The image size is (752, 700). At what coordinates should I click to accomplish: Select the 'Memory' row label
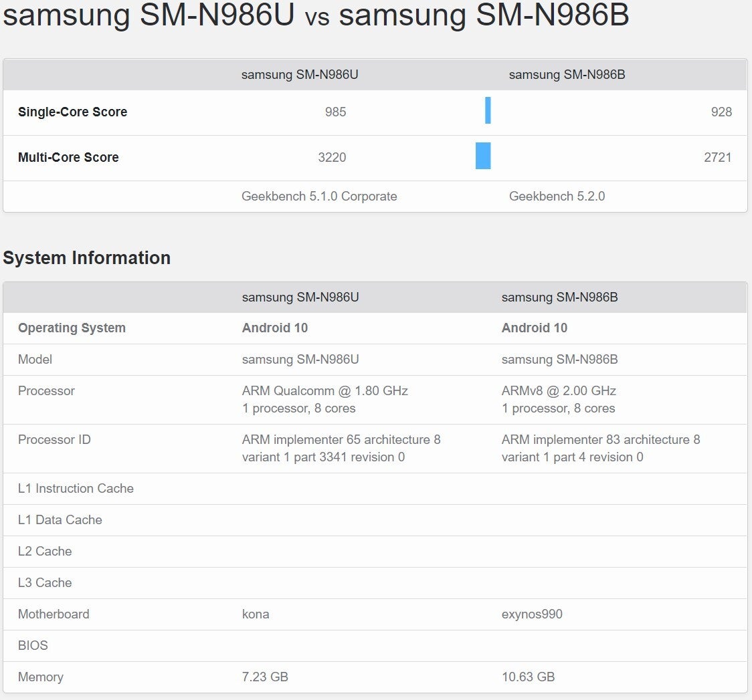[40, 677]
